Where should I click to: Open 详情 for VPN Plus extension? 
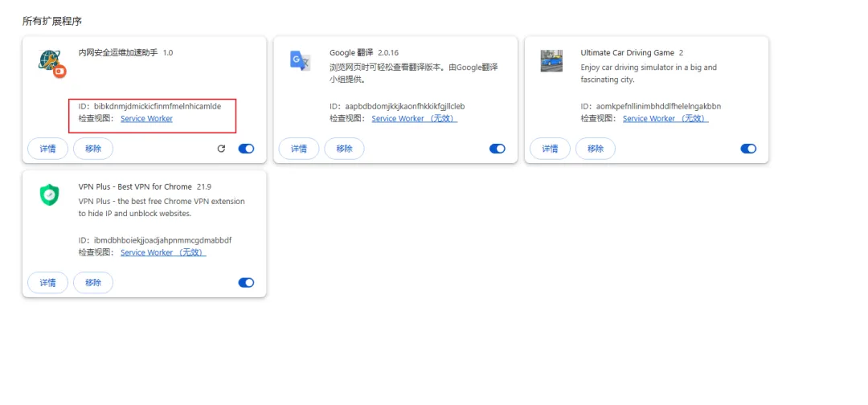[x=47, y=282]
